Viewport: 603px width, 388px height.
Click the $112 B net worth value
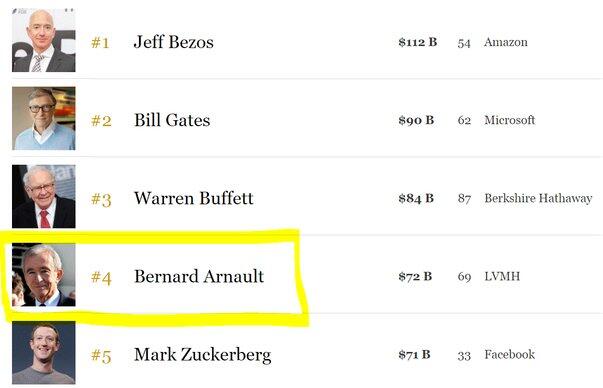click(x=418, y=42)
